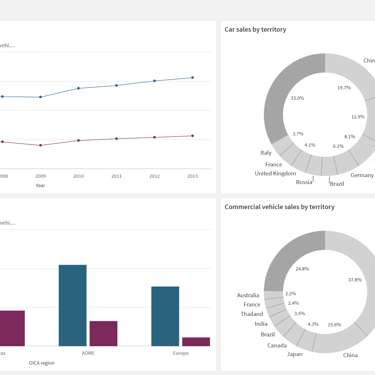Viewport: 375px width, 375px height.
Task: Click the 2011 point on the blue line
Action: point(116,85)
